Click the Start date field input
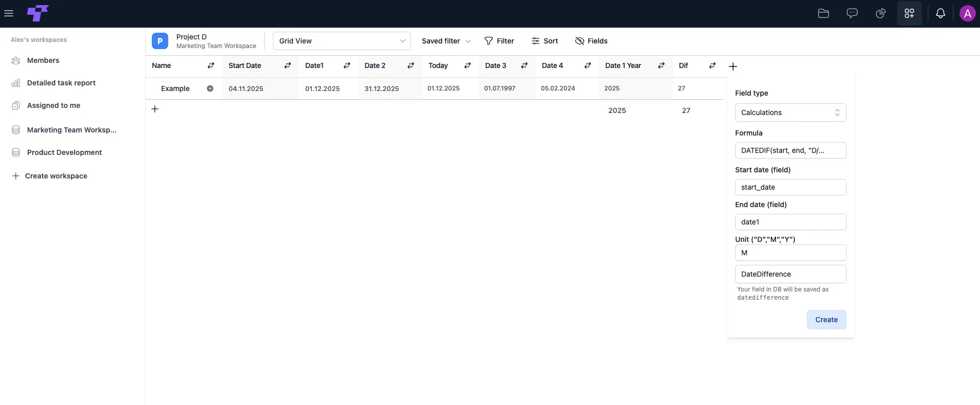Screen dimensions: 980x405 click(790, 187)
